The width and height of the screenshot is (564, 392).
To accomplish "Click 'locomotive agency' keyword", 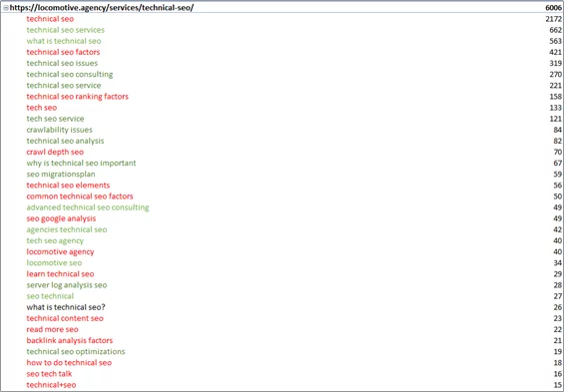I will coord(60,252).
